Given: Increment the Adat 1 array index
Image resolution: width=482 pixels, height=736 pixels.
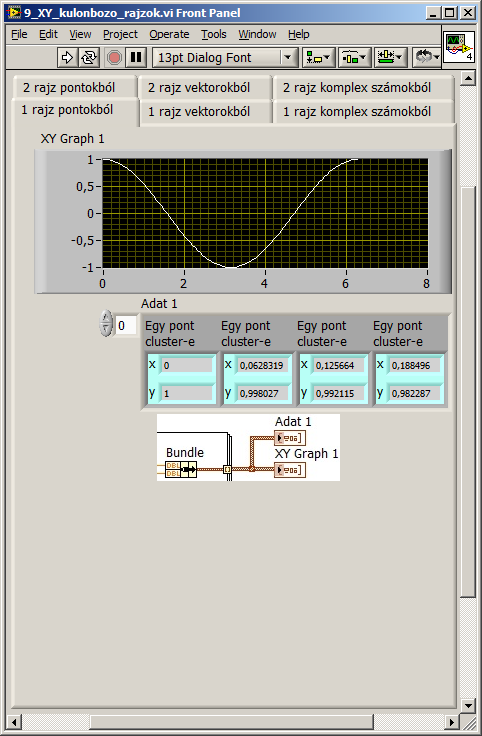Looking at the screenshot, I should coord(107,318).
